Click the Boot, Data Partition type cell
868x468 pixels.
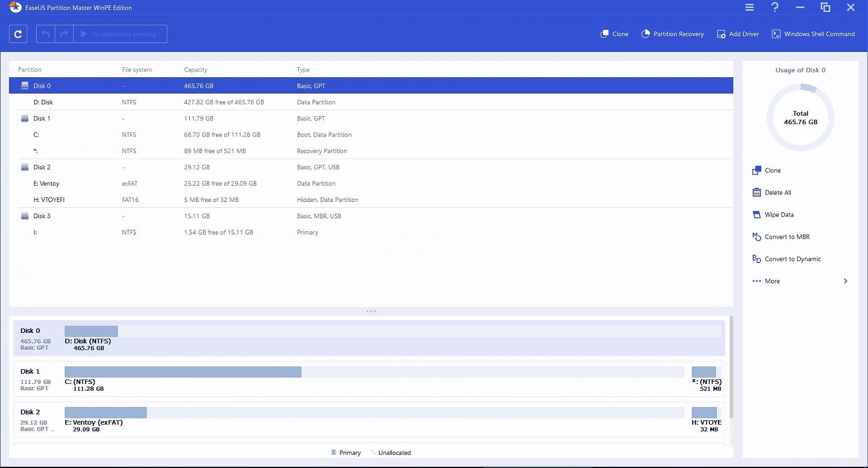(x=324, y=135)
